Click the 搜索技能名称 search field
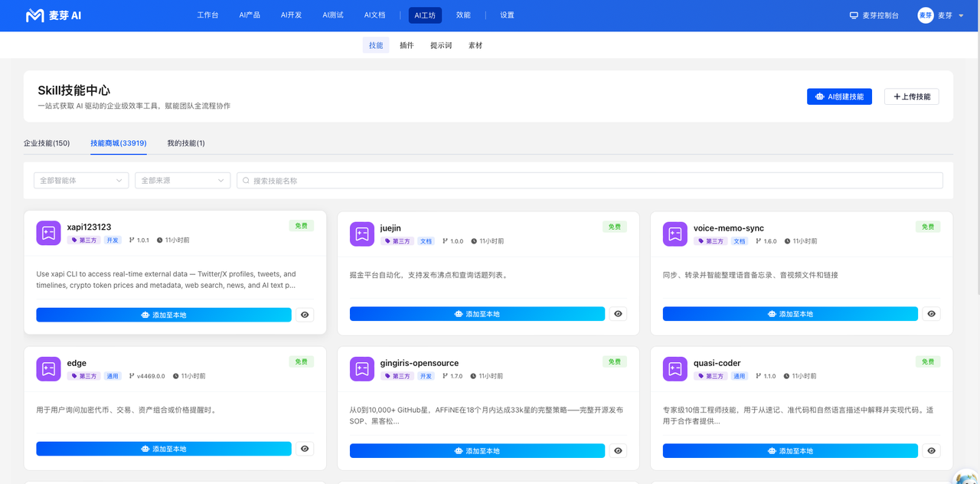The width and height of the screenshot is (980, 484). point(590,181)
